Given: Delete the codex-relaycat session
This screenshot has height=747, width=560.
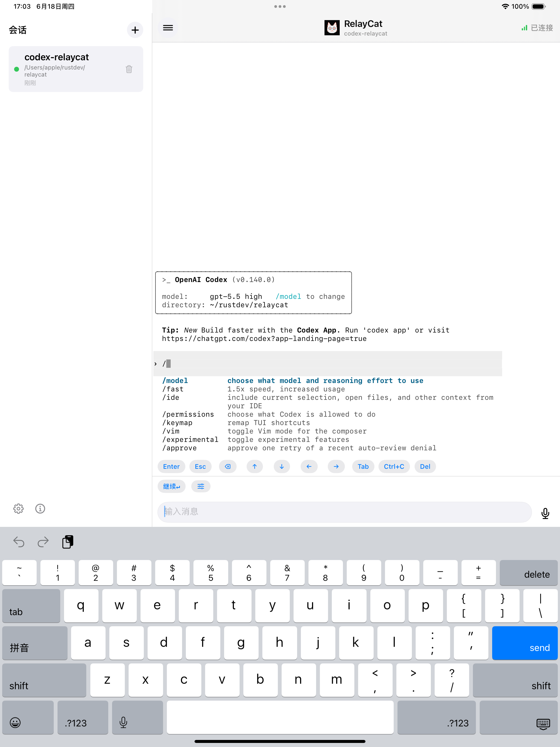Looking at the screenshot, I should (x=129, y=69).
